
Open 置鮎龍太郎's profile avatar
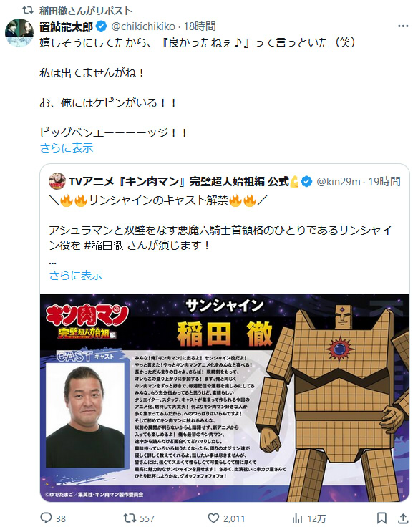[x=19, y=33]
